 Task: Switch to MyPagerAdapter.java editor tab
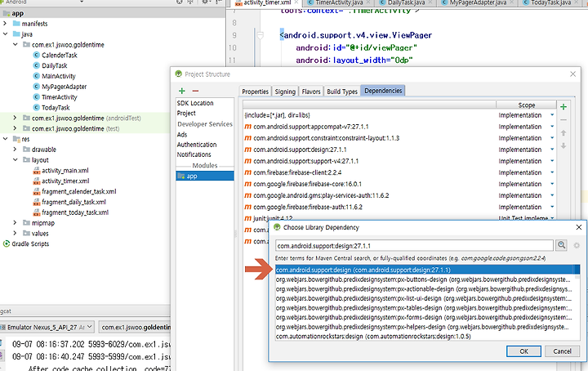[478, 3]
